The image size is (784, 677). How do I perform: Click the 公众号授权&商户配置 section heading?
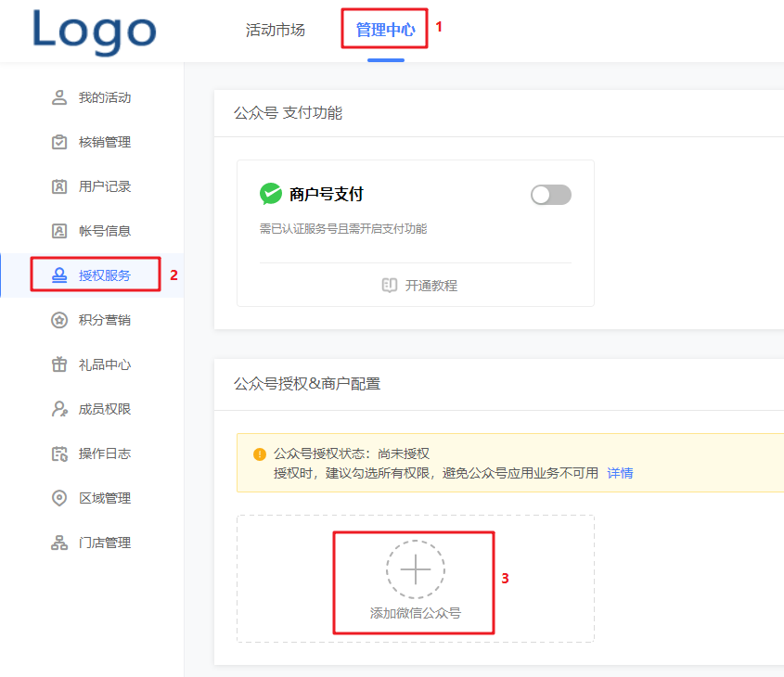(x=307, y=384)
